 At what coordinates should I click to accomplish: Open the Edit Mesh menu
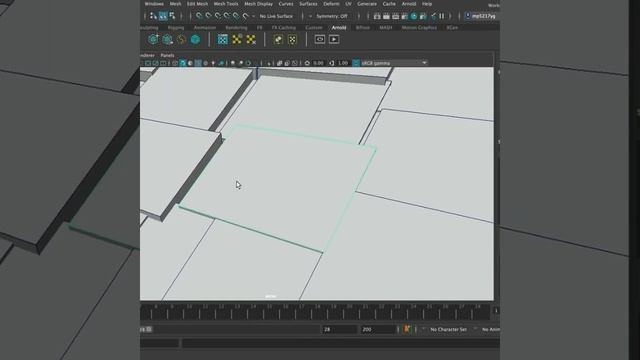[x=197, y=4]
